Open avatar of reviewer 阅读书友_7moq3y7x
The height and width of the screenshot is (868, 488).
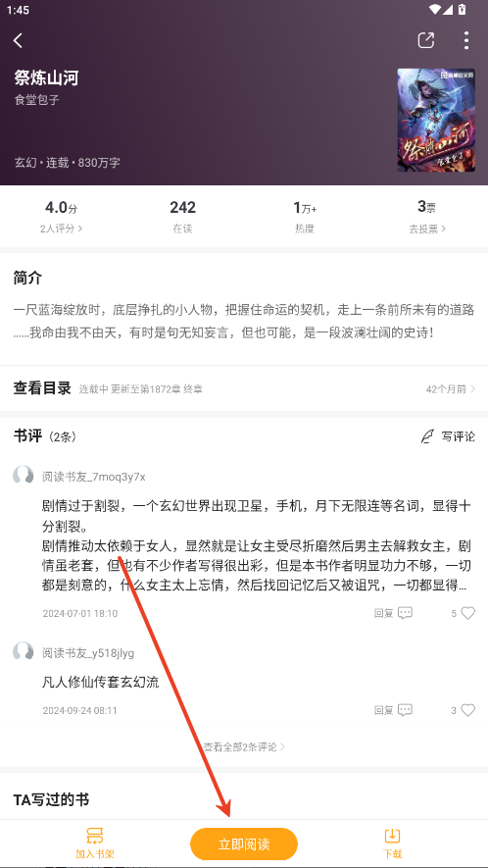coord(24,476)
